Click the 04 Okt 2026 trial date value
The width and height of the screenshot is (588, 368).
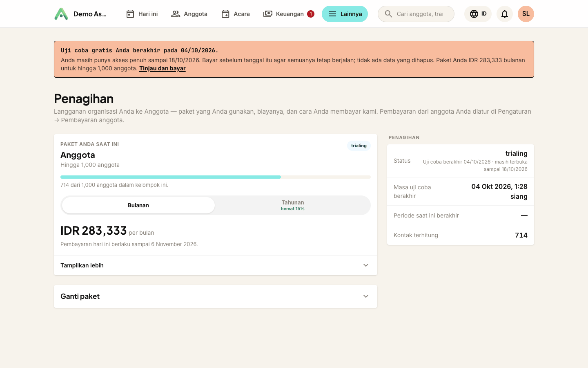pyautogui.click(x=499, y=191)
